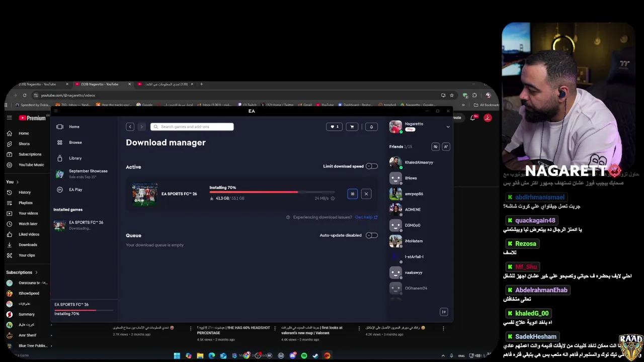Open the notifications bell in the EA app
644x362 pixels.
(x=371, y=127)
